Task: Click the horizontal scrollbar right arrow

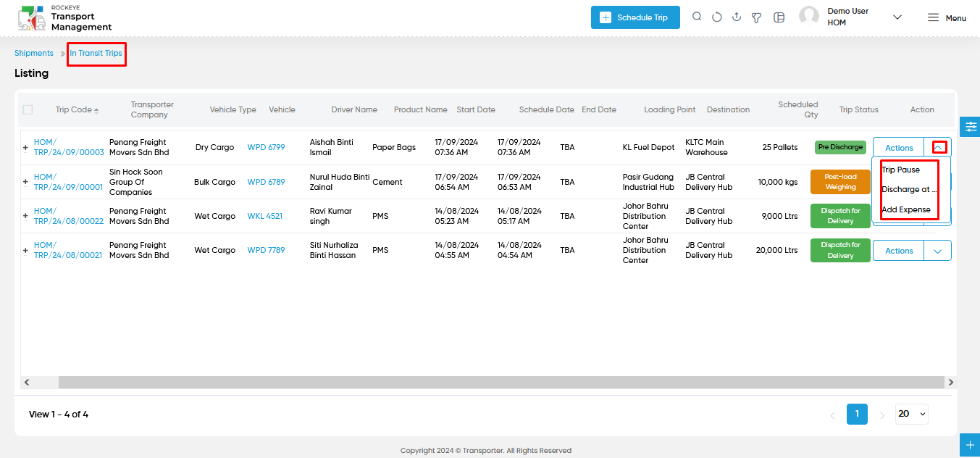Action: coord(951,382)
